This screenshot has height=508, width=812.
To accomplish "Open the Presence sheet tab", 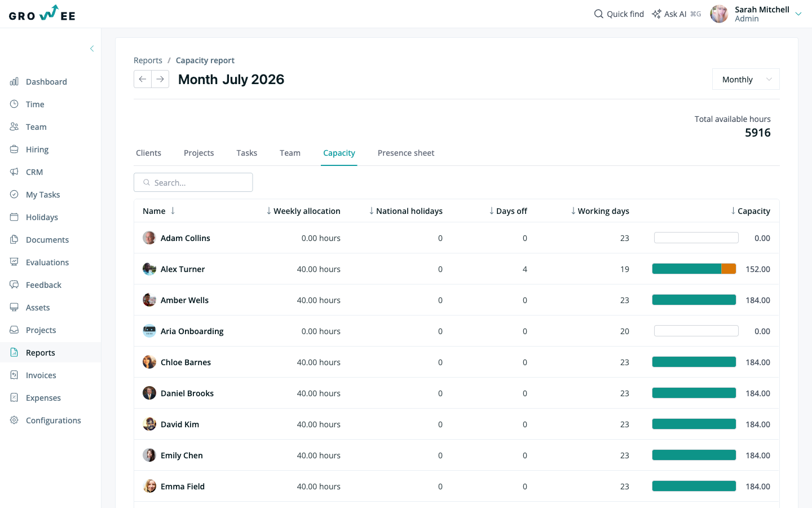I will click(406, 153).
